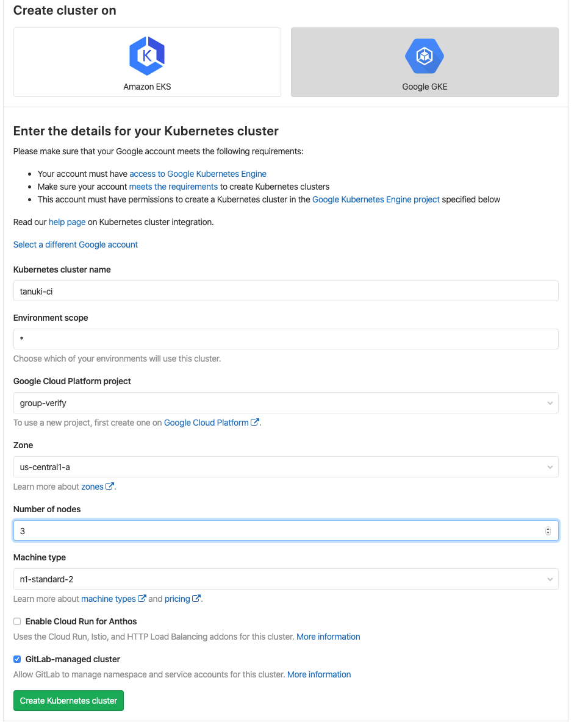Screen dimensions: 588x725
Task: Enable Cloud Run for Anthos checkbox
Action: point(17,621)
